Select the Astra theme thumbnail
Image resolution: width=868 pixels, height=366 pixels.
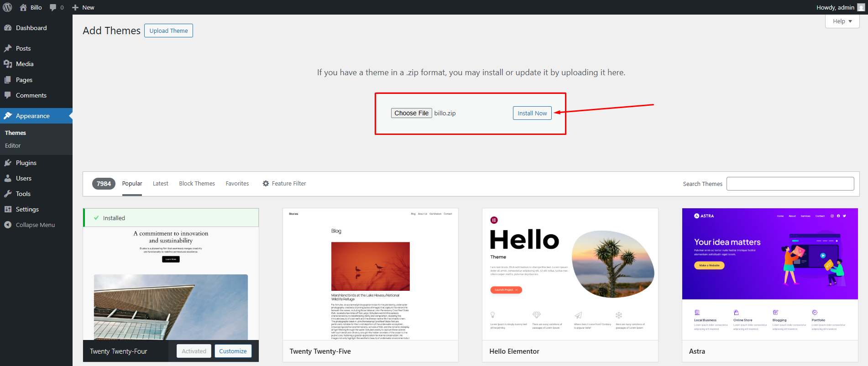770,274
